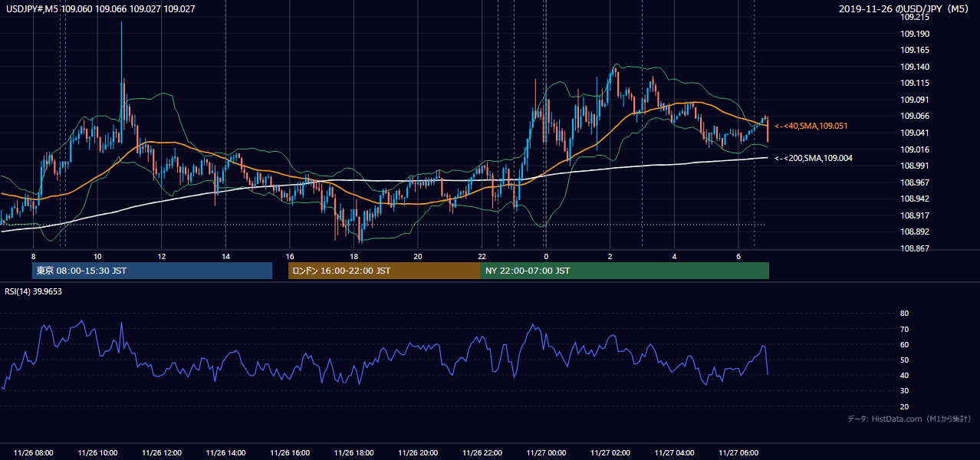Click hour tick 18 under price chart
Image resolution: width=980 pixels, height=460 pixels.
(354, 256)
